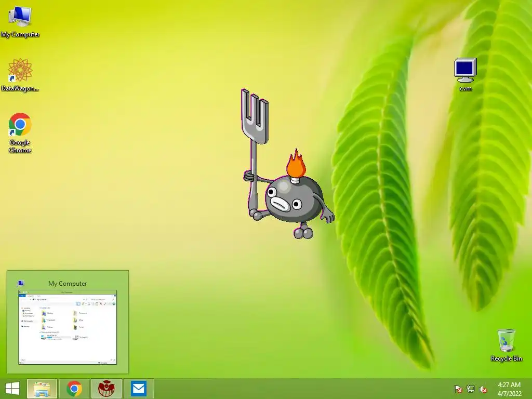
Task: Click the red face app in taskbar
Action: click(106, 389)
